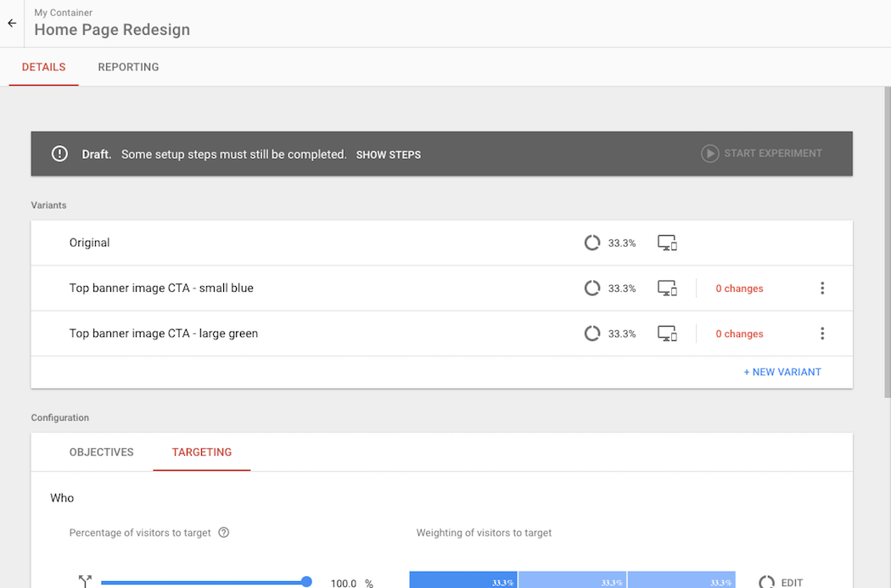Image resolution: width=891 pixels, height=588 pixels.
Task: Open device preview for large green variant
Action: pos(667,333)
